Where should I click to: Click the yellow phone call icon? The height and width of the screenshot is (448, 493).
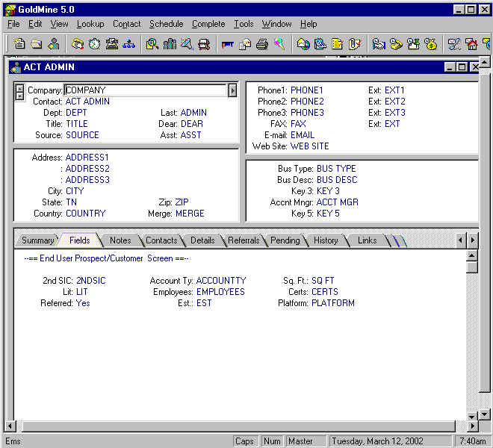point(396,44)
